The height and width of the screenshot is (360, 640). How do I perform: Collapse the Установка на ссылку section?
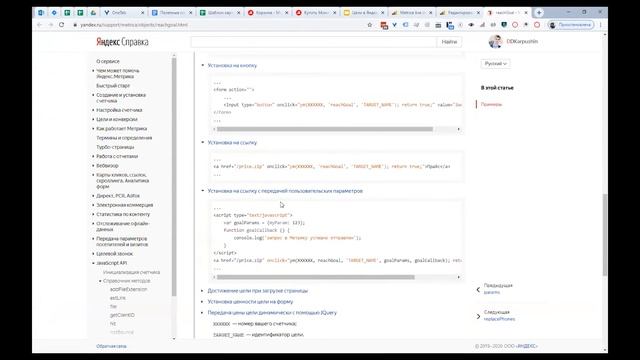pyautogui.click(x=232, y=142)
